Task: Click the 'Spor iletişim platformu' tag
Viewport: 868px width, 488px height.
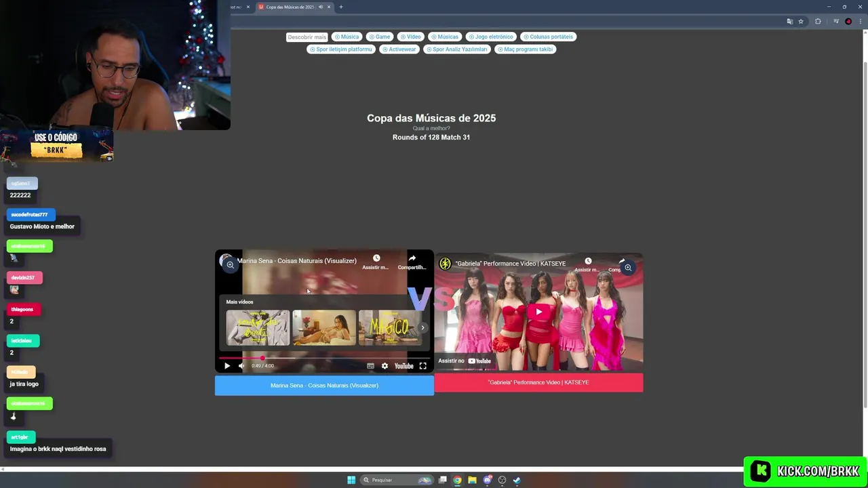Action: coord(341,49)
